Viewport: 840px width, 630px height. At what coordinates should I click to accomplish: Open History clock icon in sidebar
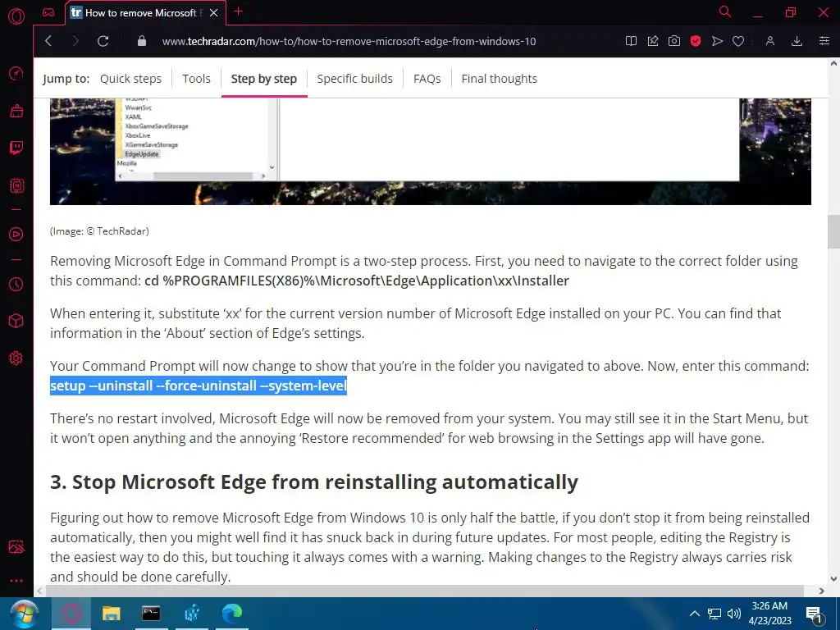pyautogui.click(x=16, y=284)
